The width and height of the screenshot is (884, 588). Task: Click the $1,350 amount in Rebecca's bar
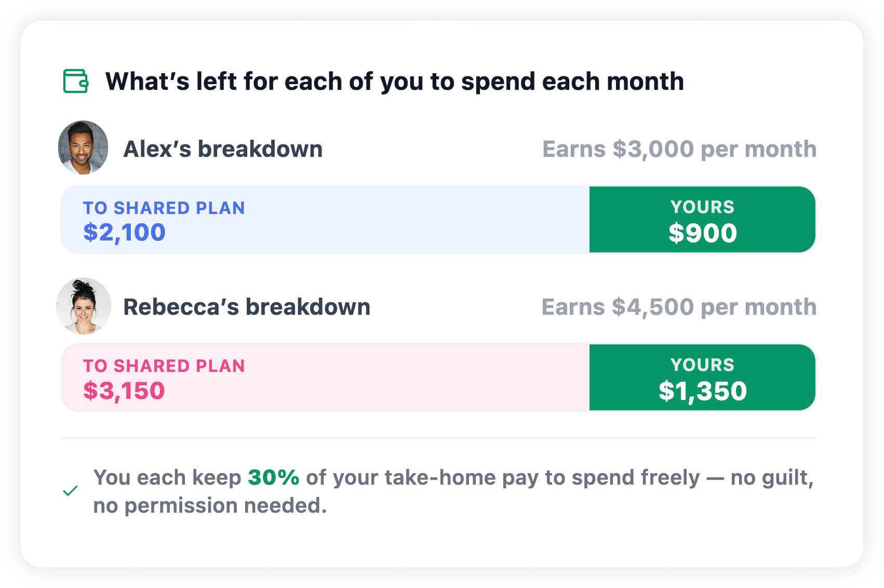(703, 391)
